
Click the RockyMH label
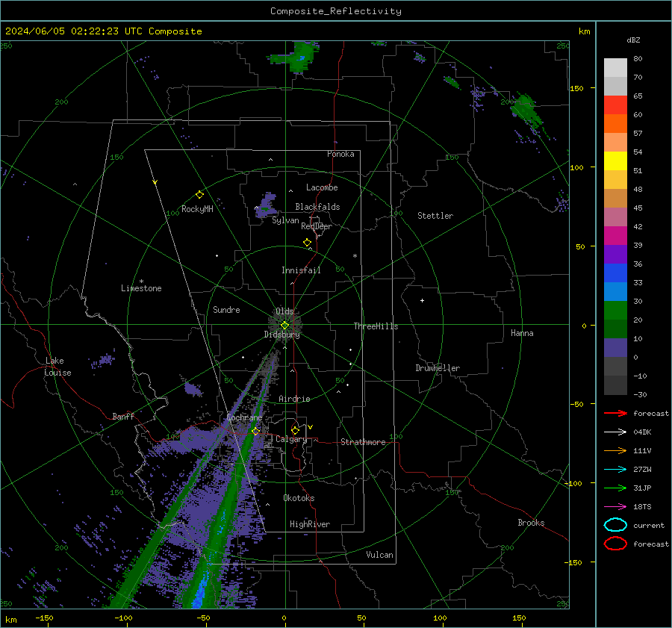point(197,209)
